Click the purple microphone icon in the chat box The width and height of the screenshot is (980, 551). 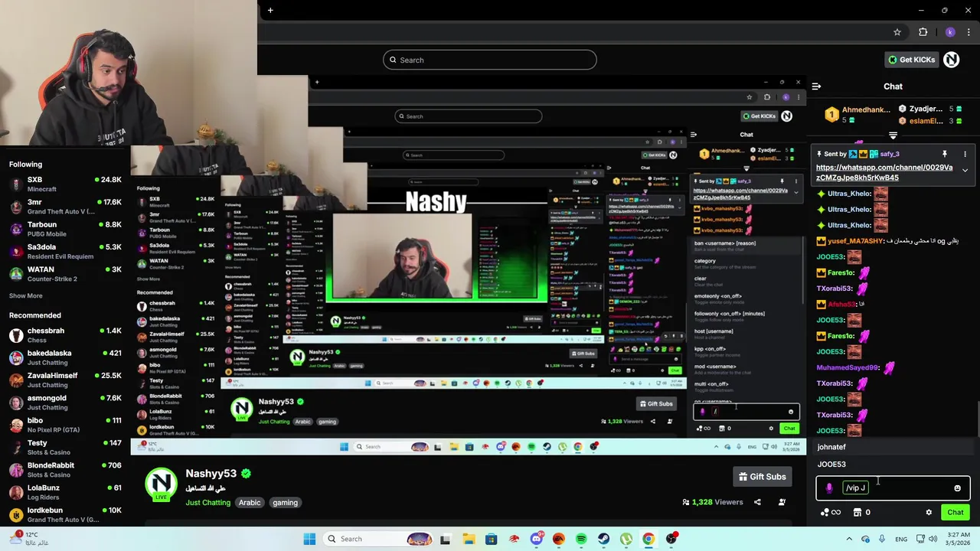(x=829, y=487)
